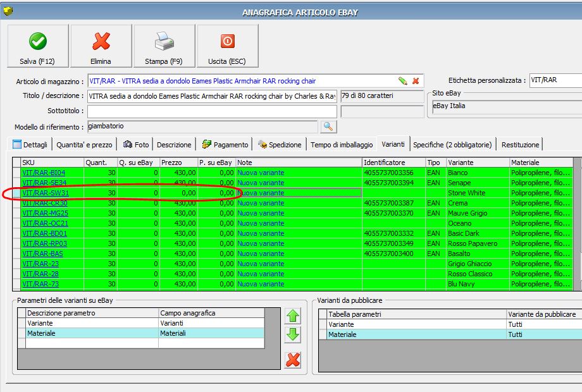
Task: Move parameter down with green down arrow
Action: pos(293,335)
